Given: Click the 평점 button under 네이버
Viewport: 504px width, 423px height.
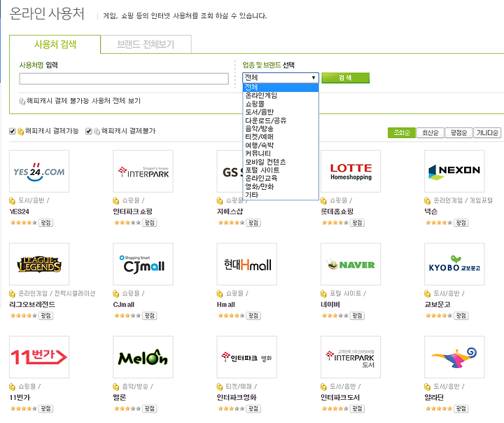Looking at the screenshot, I should (357, 316).
